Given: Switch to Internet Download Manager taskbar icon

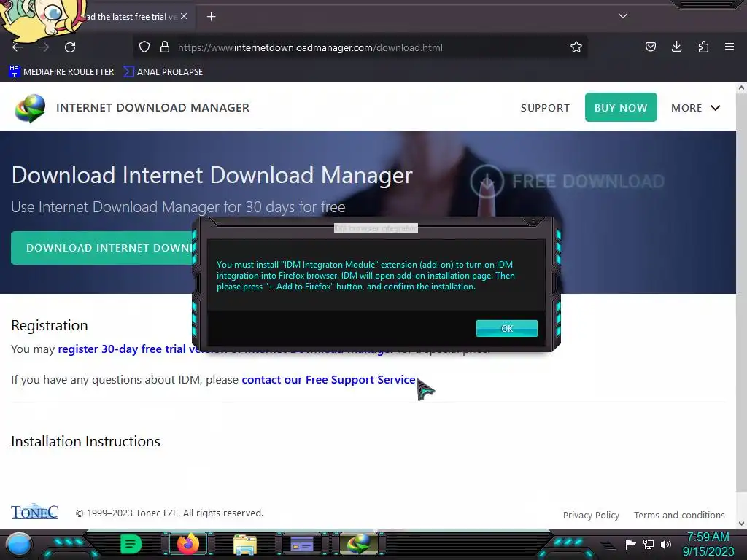Looking at the screenshot, I should pyautogui.click(x=359, y=544).
